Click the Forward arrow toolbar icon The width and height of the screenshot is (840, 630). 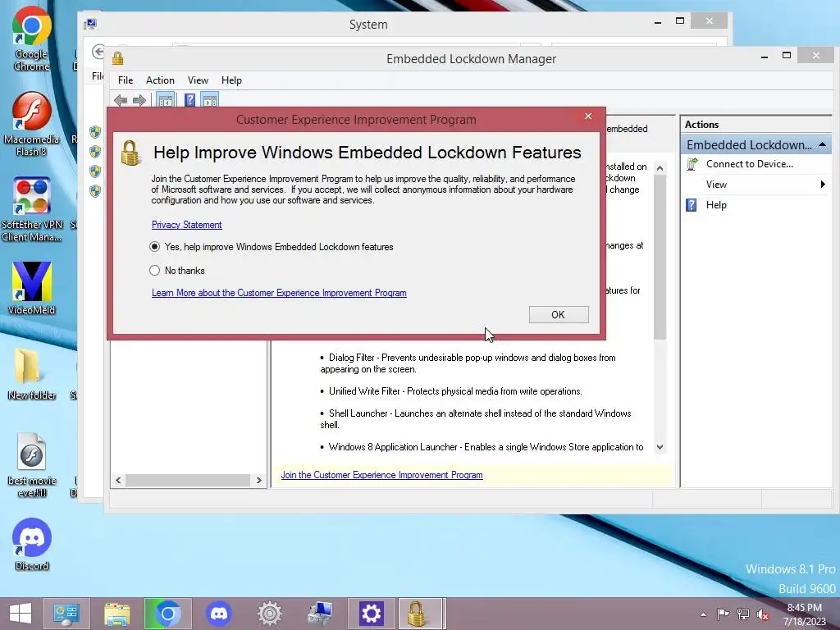[139, 100]
